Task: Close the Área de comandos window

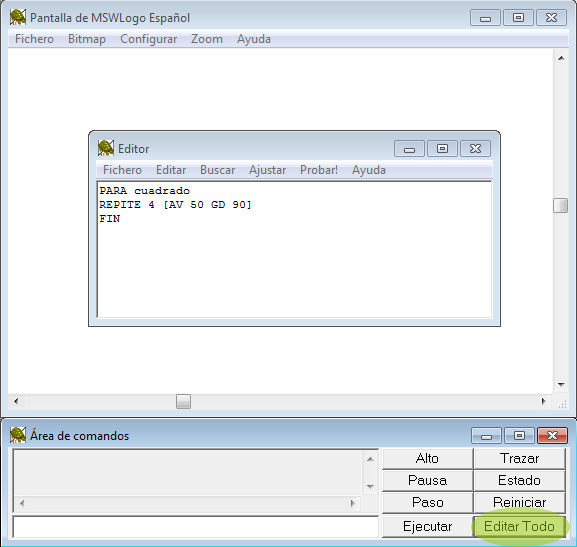Action: coord(552,436)
